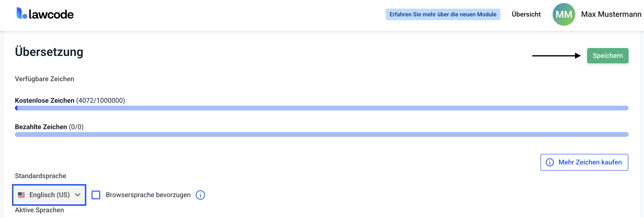Click the info icon beside Browsersprache bevorzugen
The image size is (644, 218).
(200, 195)
